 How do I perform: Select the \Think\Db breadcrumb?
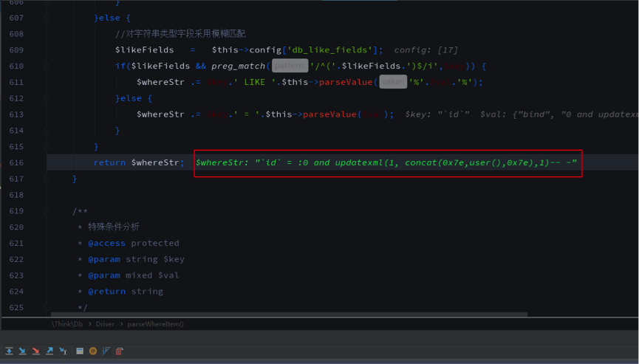(x=66, y=324)
